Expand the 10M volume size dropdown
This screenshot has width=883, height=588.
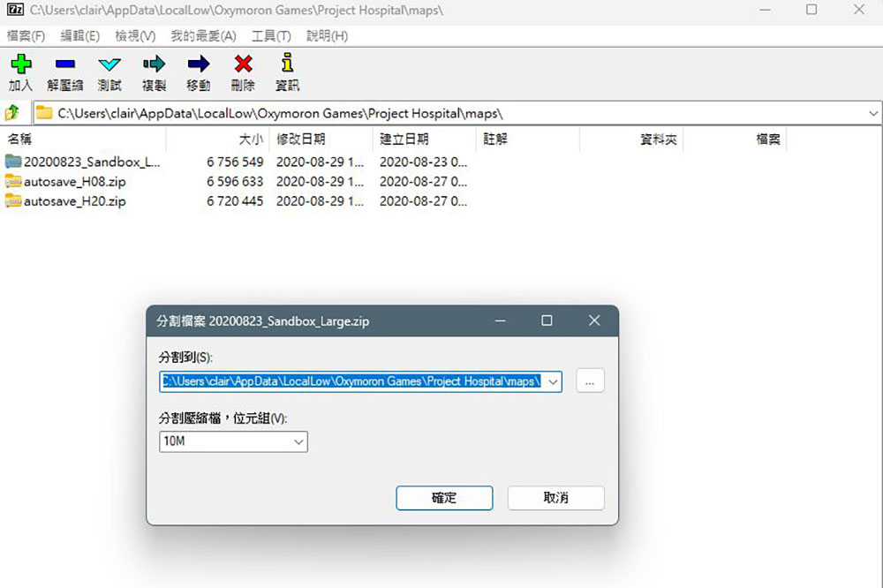pos(298,441)
